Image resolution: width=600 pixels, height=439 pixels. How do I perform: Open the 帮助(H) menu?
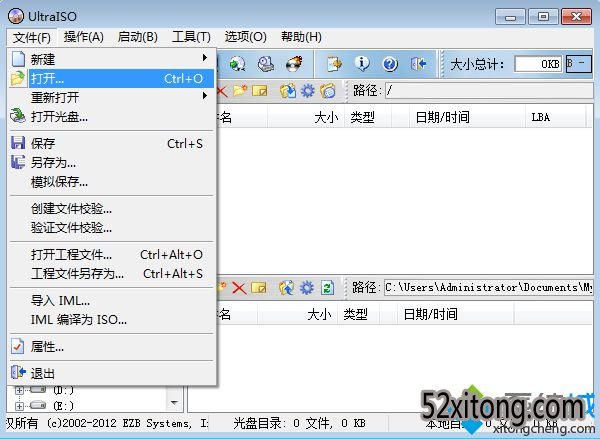301,37
